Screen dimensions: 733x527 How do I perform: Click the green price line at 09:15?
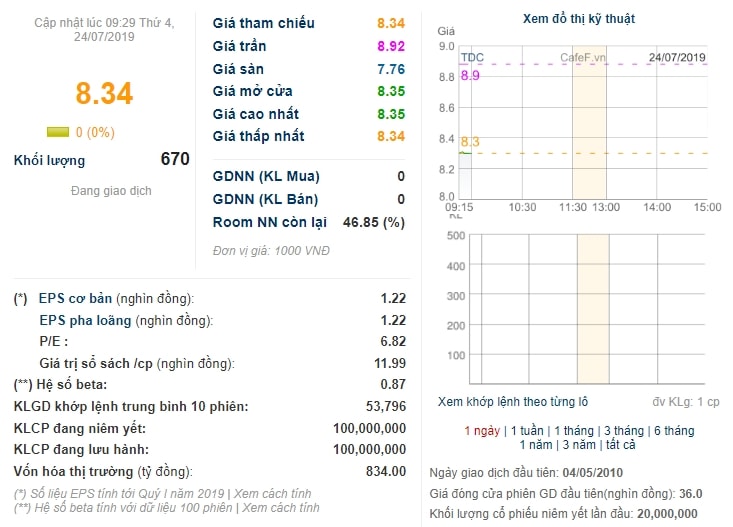465,153
